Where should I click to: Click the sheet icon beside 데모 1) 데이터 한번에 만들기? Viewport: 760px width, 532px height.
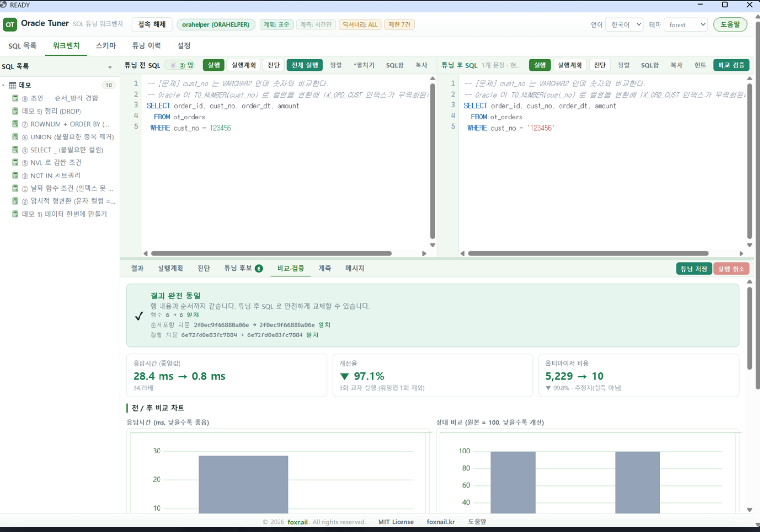15,214
